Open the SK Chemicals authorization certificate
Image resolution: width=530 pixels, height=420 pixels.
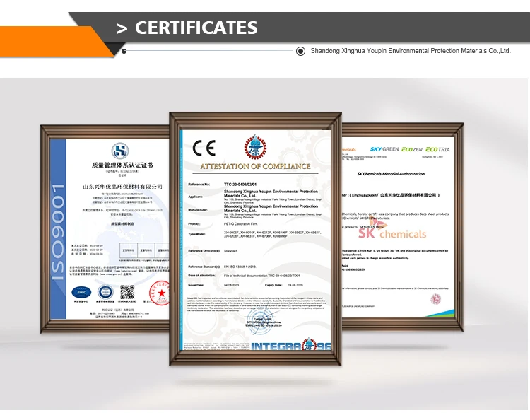pos(402,226)
